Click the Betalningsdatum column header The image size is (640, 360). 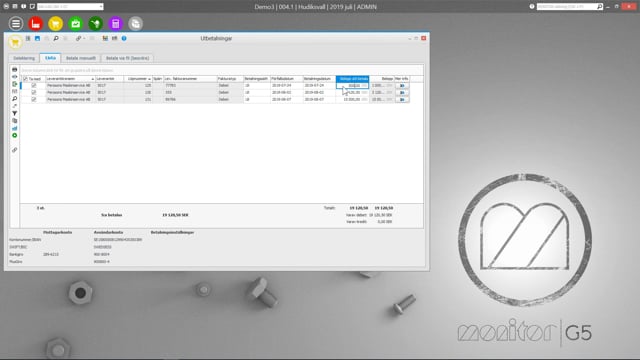point(319,79)
